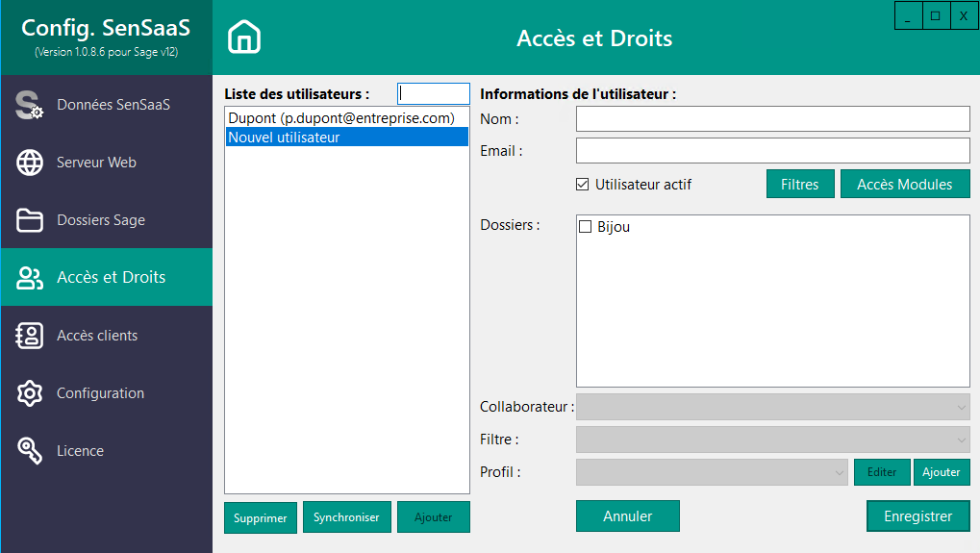Click the users icon for Accès et Droits
Image resolution: width=980 pixels, height=553 pixels.
pyautogui.click(x=30, y=278)
